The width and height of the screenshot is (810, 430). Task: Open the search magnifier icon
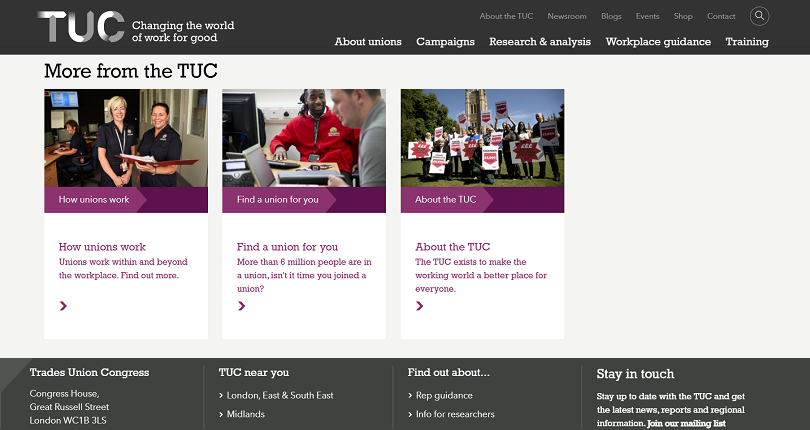(x=759, y=16)
